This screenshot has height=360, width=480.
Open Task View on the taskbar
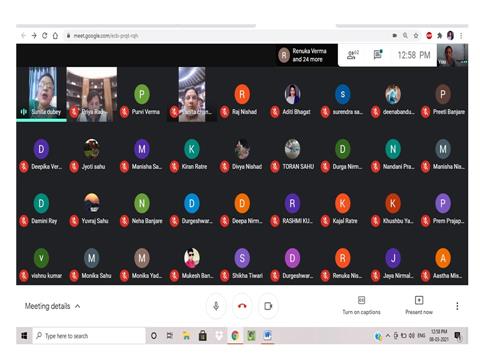(170, 336)
